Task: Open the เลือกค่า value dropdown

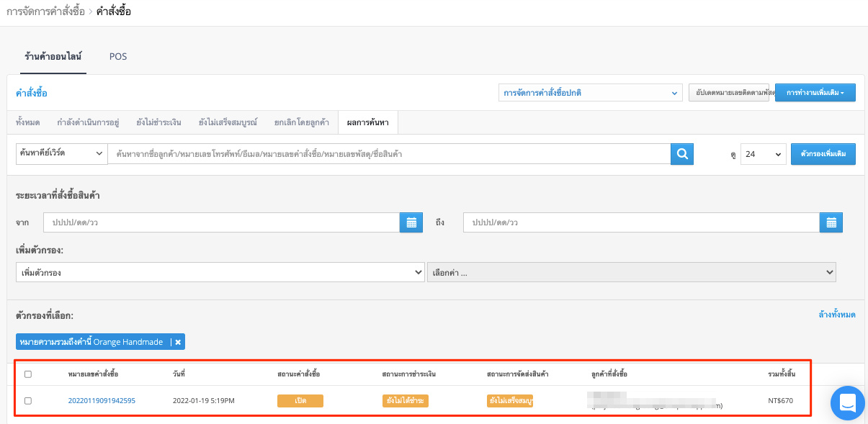Action: point(632,272)
